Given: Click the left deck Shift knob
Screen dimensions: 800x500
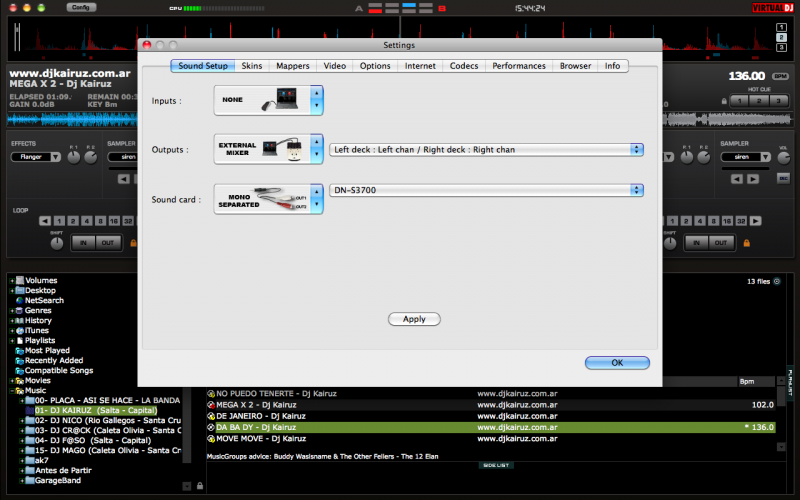Looking at the screenshot, I should coord(56,243).
